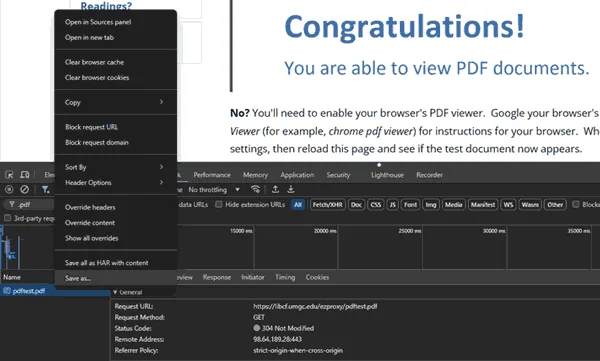Select the Img filter type

point(431,205)
